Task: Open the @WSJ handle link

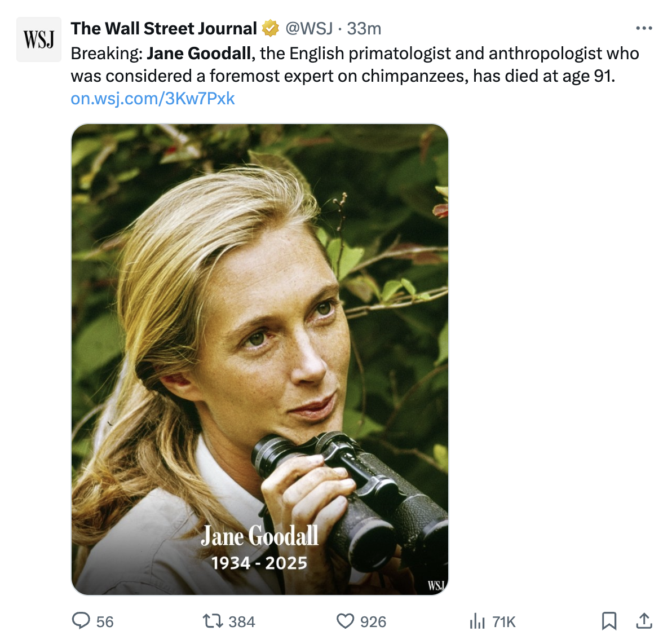Action: tap(309, 28)
